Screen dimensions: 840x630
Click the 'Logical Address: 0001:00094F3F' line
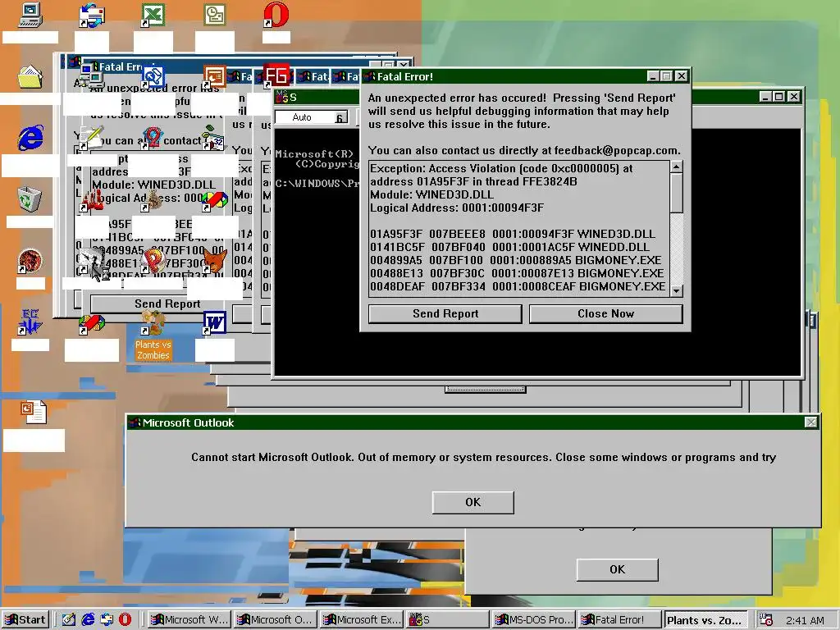point(457,208)
